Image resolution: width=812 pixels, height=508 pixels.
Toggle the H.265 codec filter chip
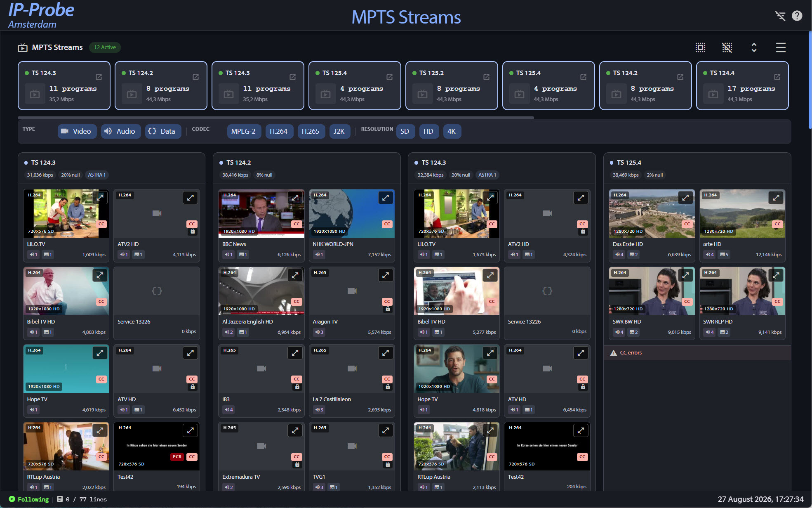click(x=311, y=131)
